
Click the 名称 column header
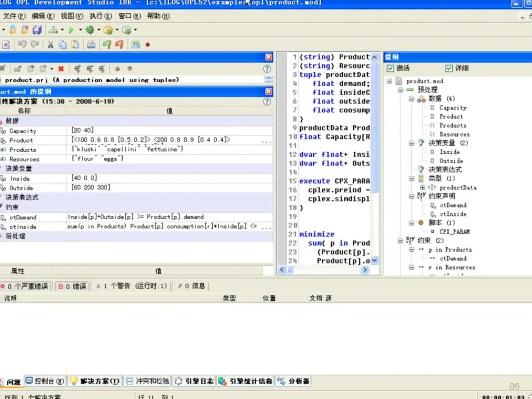[x=25, y=111]
